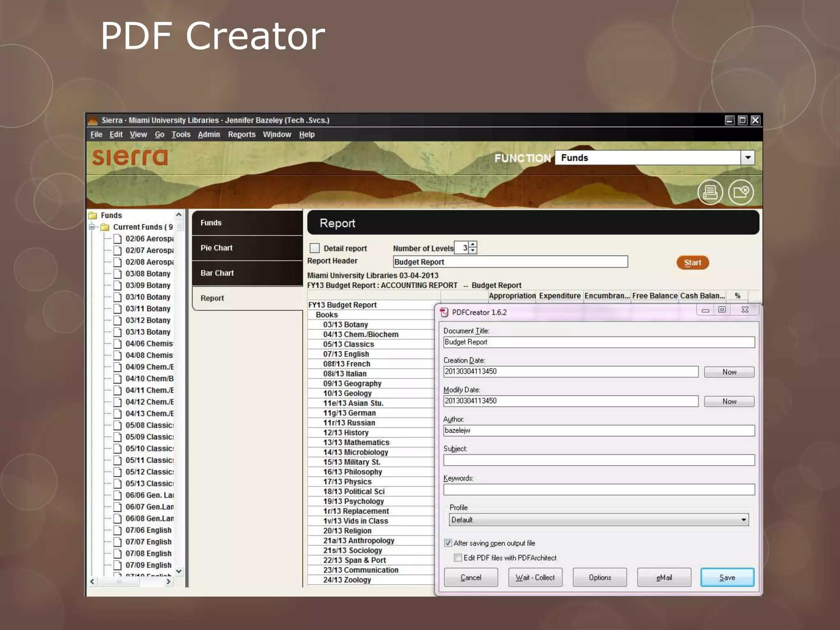Click Now beside Creation Date

pos(729,372)
